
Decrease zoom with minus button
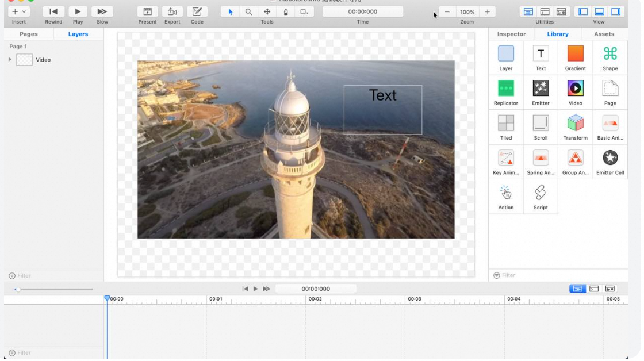pos(447,12)
